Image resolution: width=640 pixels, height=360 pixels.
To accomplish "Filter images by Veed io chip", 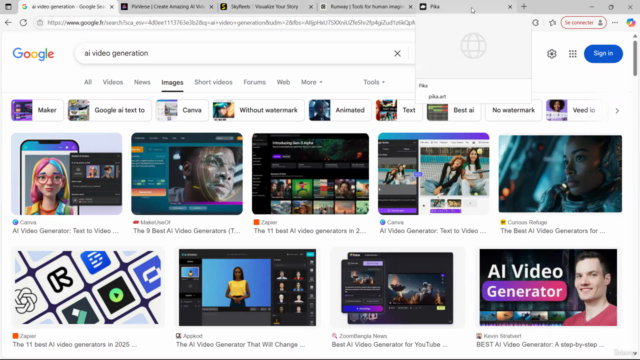I will tap(574, 110).
